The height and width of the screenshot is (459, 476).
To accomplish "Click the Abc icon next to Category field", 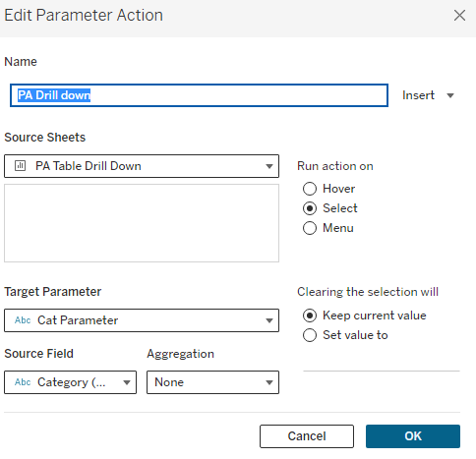I will point(23,382).
